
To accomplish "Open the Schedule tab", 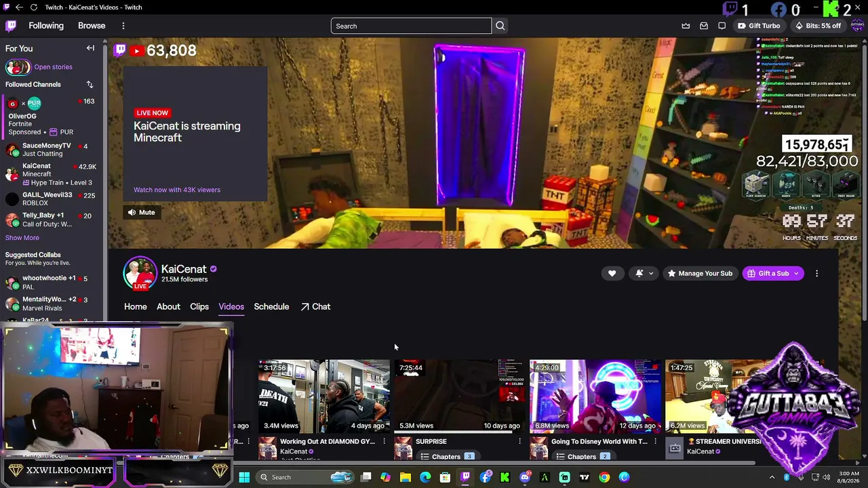I will pos(271,306).
